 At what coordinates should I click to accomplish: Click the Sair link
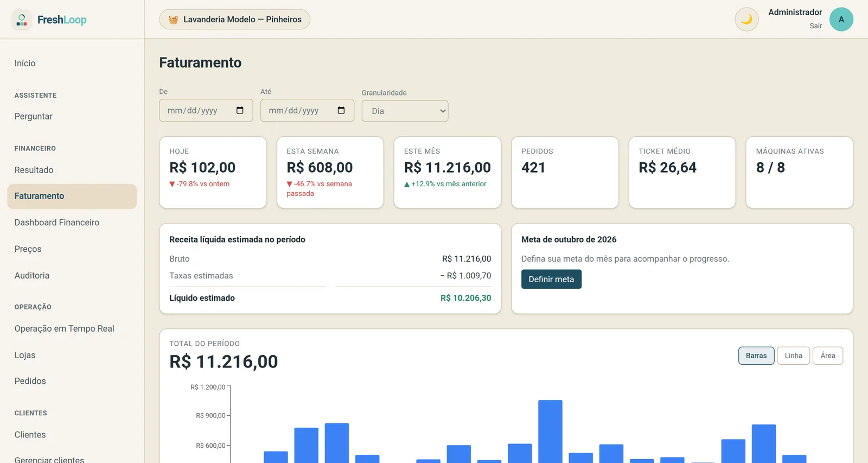tap(816, 26)
